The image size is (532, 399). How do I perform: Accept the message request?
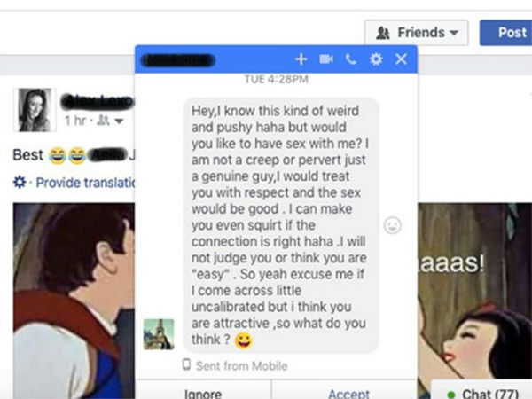click(348, 393)
